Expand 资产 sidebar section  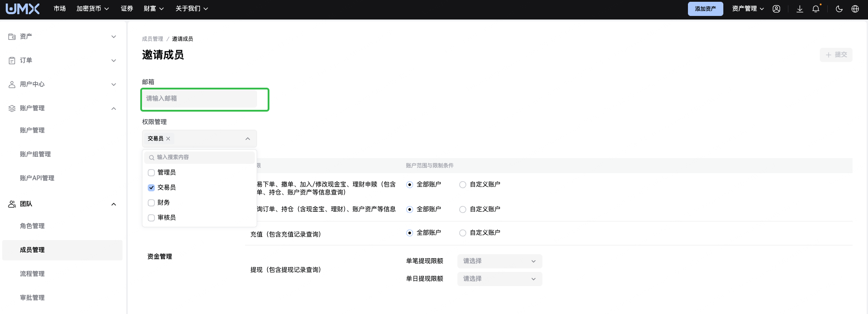(x=114, y=37)
